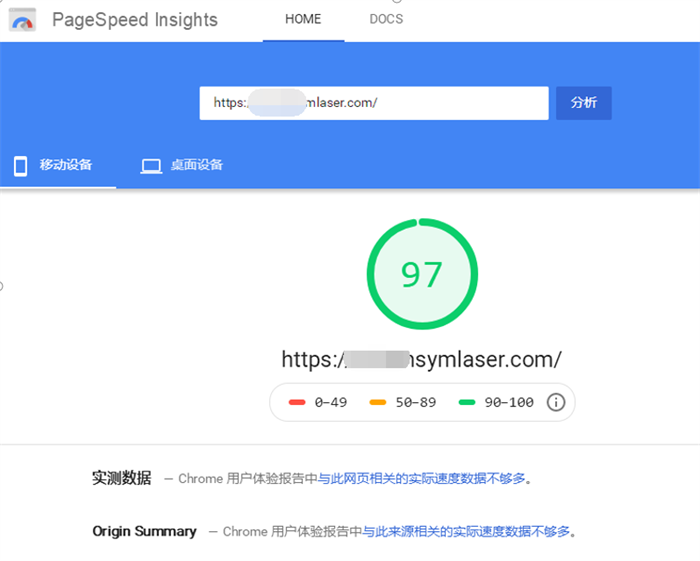Switch to the 桌面设备 tab label
The height and width of the screenshot is (561, 700).
click(196, 165)
